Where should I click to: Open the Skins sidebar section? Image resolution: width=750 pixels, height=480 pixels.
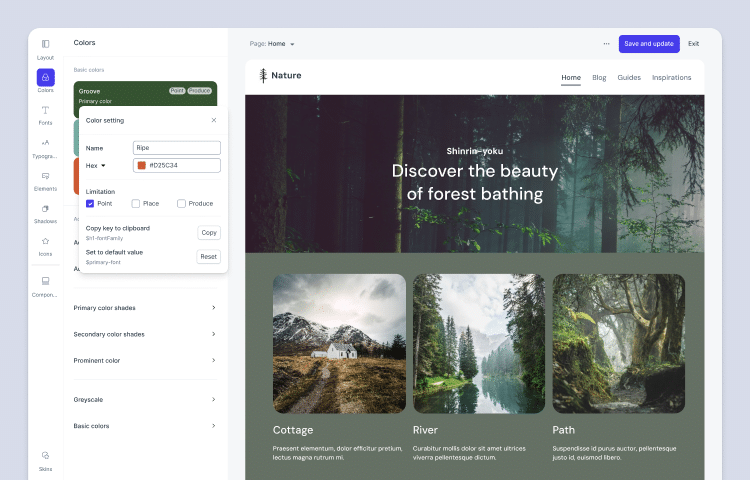pos(45,461)
